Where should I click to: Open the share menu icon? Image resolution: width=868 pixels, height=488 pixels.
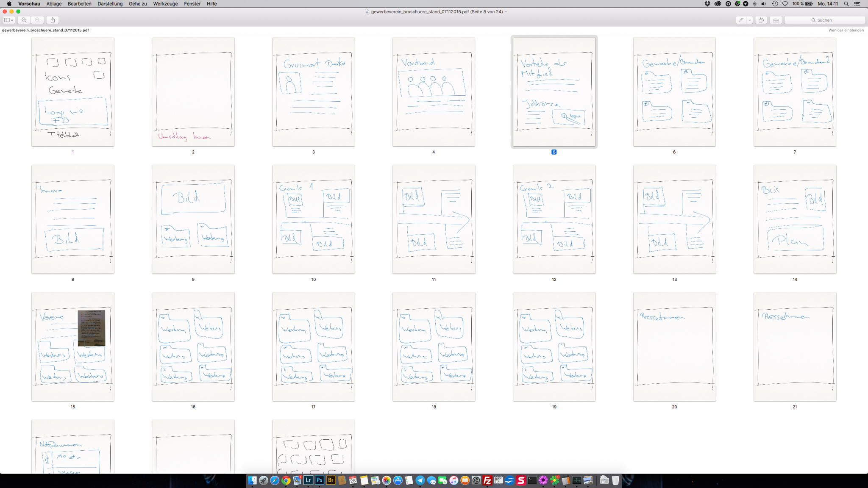(53, 20)
